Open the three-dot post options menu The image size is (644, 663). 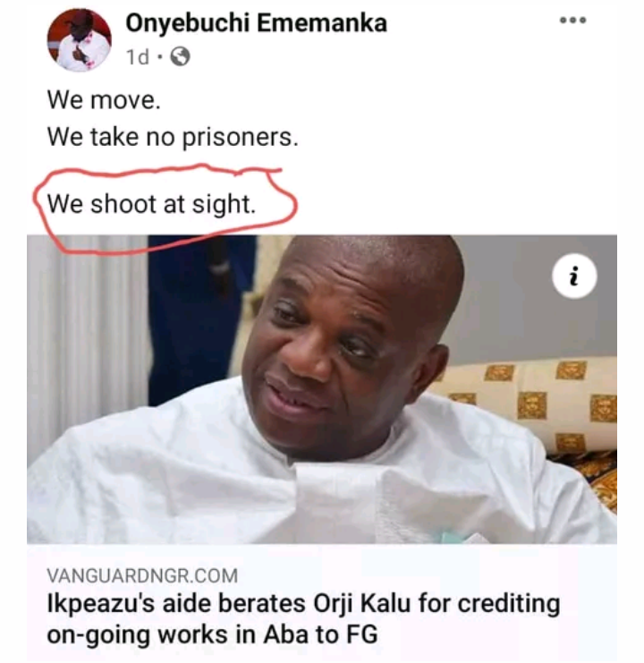coord(572,20)
